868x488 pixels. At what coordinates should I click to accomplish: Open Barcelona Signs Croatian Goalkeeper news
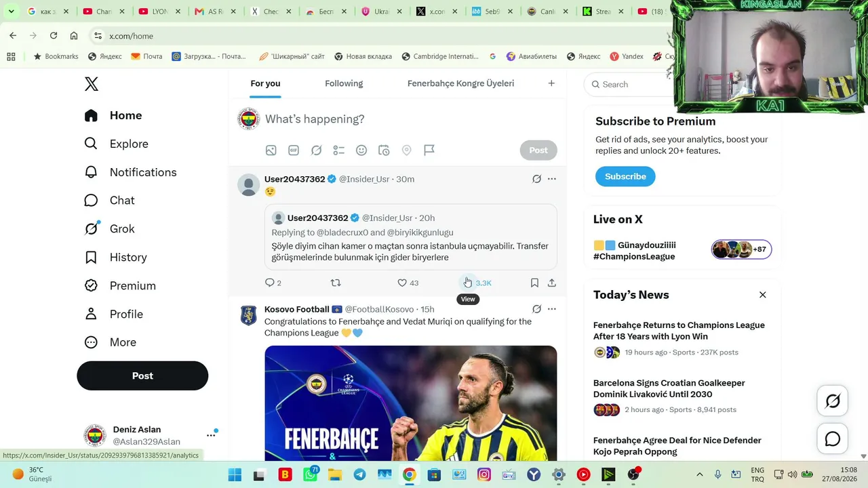(x=669, y=388)
